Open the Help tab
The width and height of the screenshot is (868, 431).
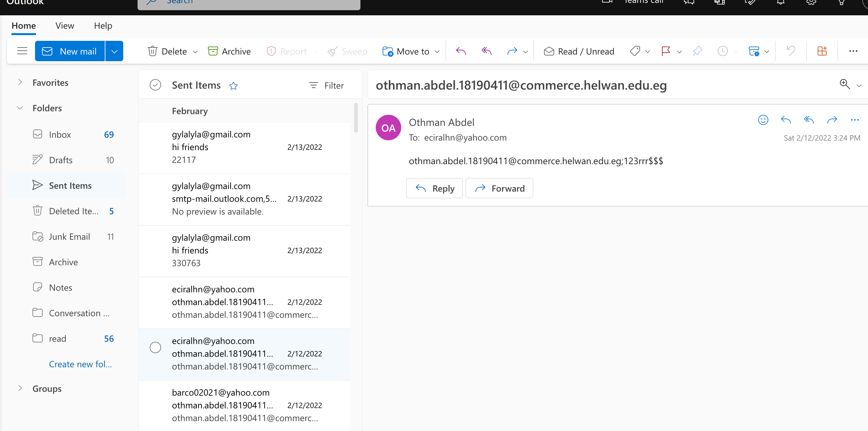point(103,26)
